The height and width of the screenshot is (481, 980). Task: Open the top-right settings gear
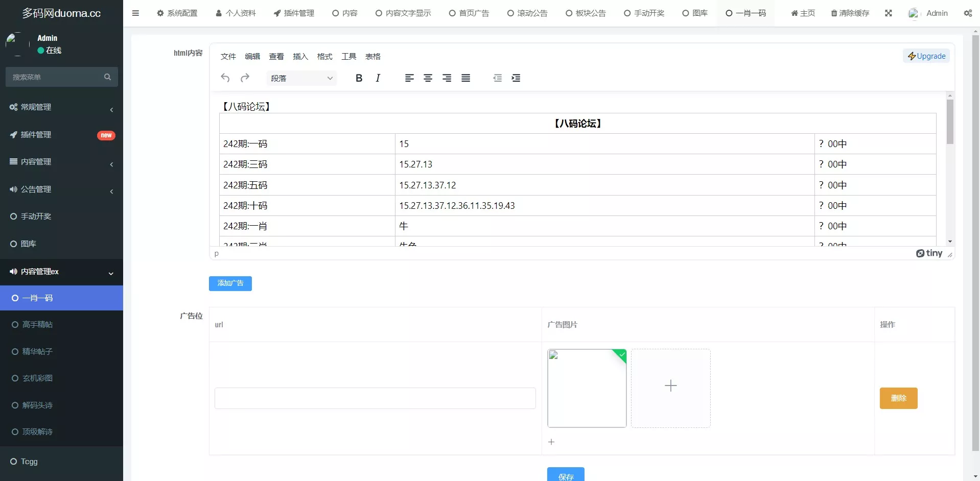point(967,13)
